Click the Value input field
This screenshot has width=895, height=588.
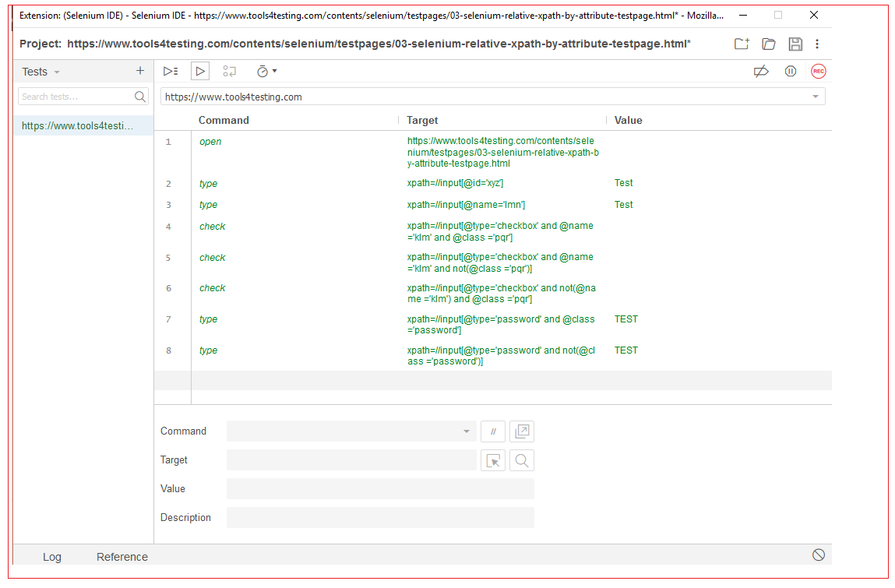pyautogui.click(x=380, y=488)
